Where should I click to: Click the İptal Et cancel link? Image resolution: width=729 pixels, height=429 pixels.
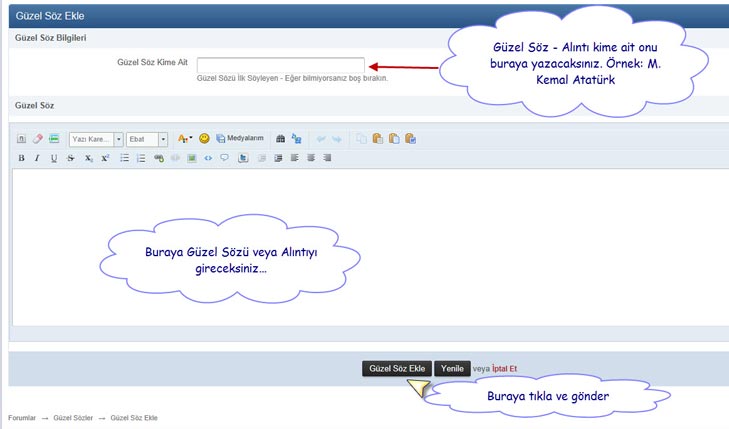click(504, 368)
